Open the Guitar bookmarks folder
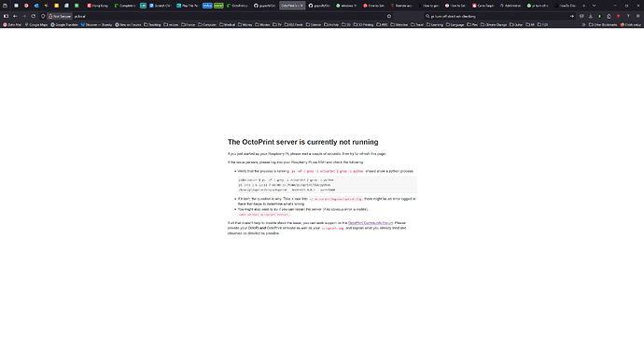Viewport: 644px width, 350px height. pos(516,24)
